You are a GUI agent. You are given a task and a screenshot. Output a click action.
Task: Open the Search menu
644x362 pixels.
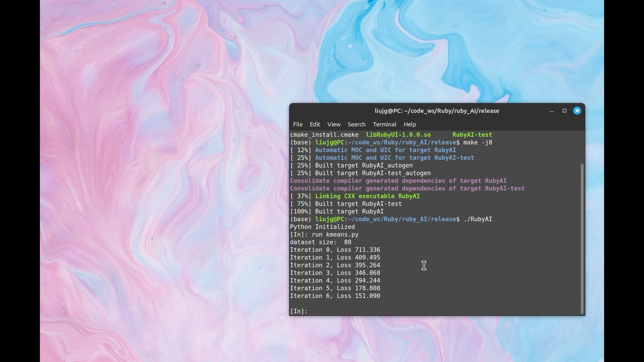(356, 124)
